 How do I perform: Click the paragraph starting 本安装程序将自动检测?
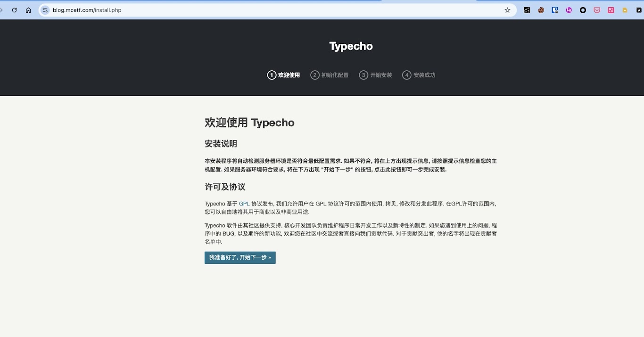[x=351, y=165]
